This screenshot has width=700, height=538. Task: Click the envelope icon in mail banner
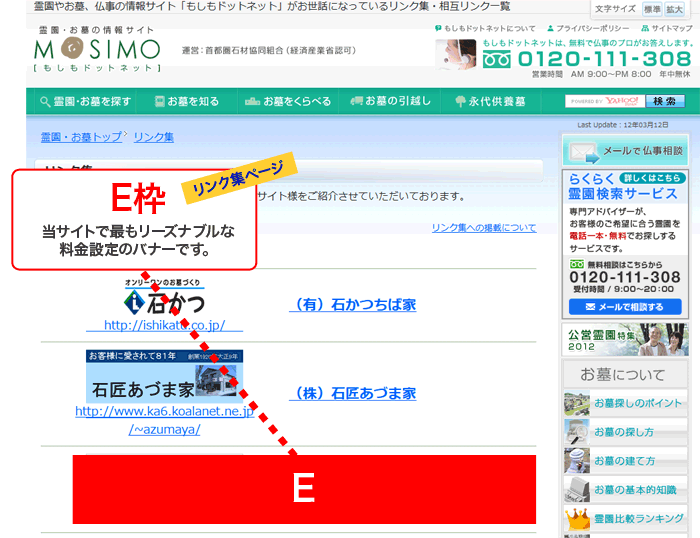[x=584, y=153]
